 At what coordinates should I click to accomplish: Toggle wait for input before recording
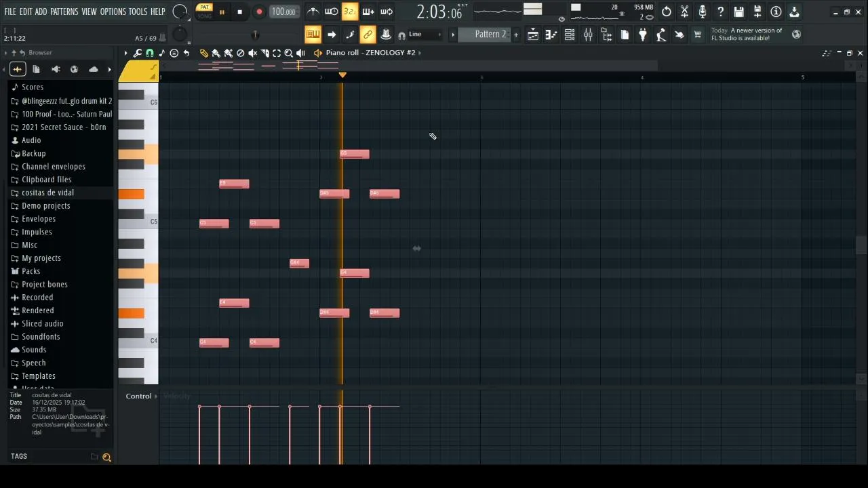pos(331,12)
